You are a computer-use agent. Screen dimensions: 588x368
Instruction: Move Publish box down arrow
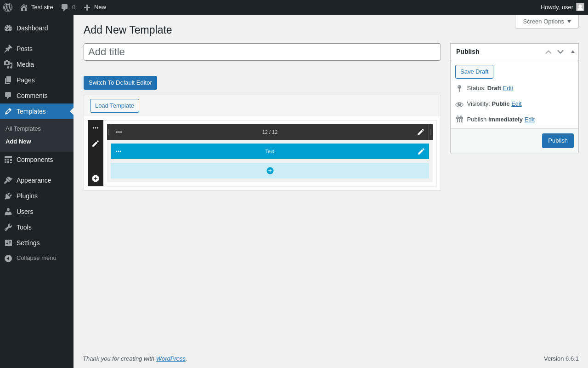point(560,52)
